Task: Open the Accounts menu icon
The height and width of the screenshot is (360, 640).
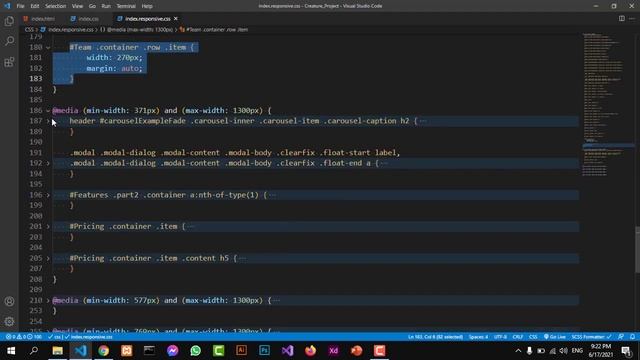Action: (9, 301)
